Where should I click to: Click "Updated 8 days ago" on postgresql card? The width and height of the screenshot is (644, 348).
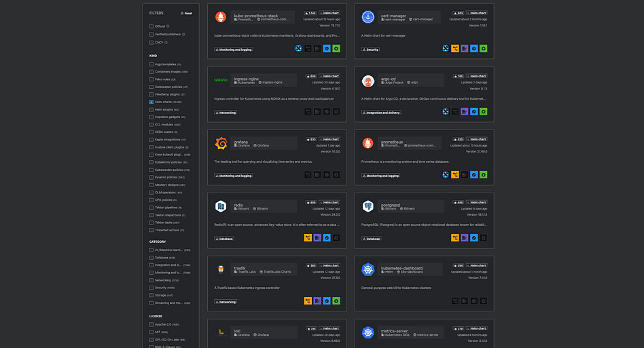coord(474,209)
